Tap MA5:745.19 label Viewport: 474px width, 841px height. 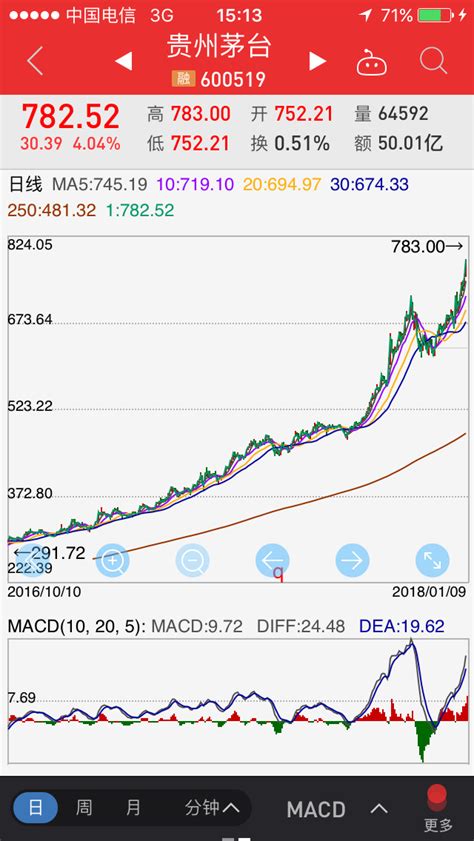[100, 185]
